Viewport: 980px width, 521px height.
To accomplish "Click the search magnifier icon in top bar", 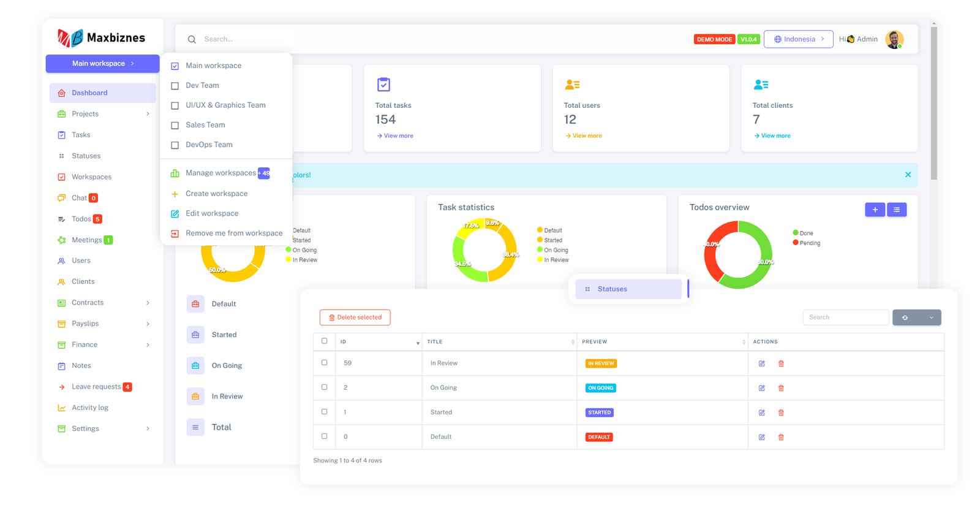I will click(192, 39).
